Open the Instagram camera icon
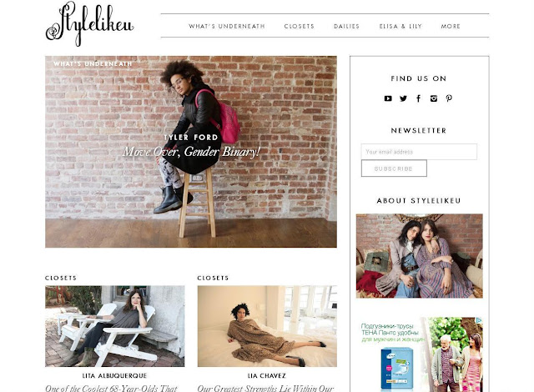 434,98
